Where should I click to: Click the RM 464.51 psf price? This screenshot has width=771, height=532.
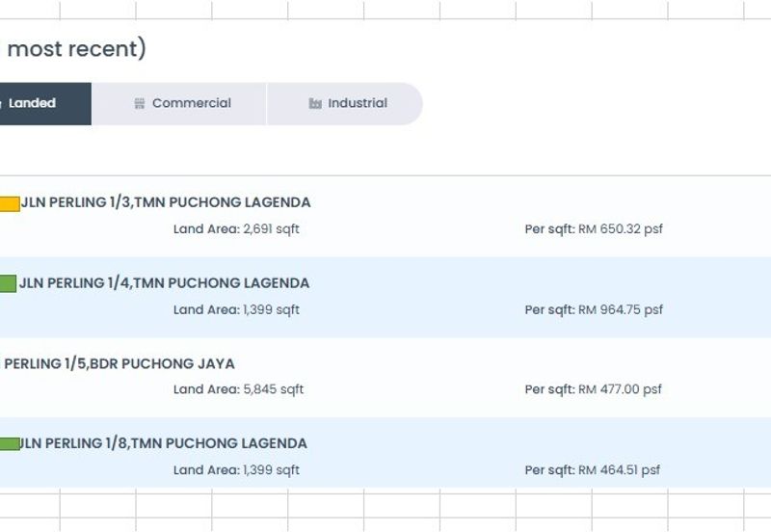[619, 470]
